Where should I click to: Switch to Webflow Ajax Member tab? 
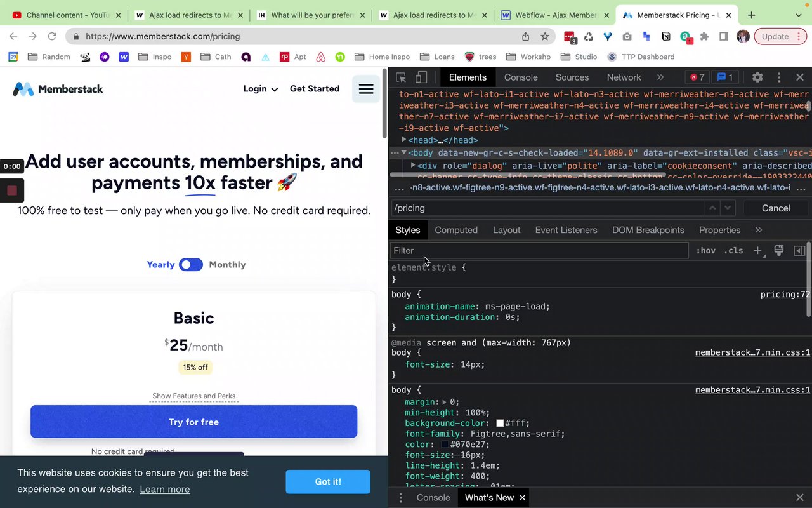[x=555, y=15]
